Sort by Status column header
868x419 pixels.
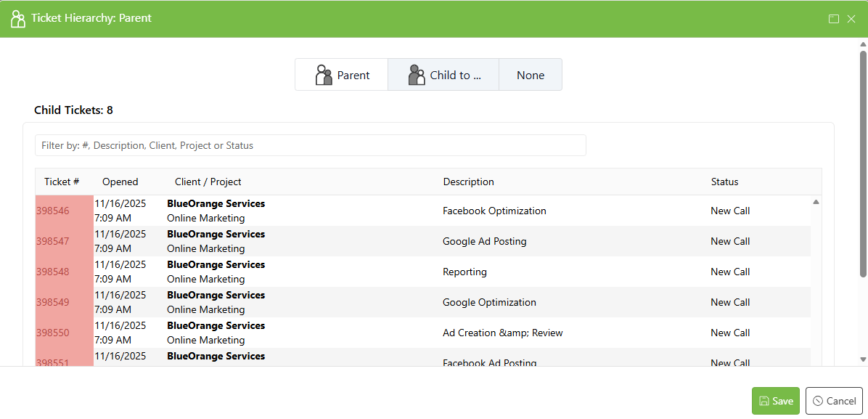pos(724,182)
